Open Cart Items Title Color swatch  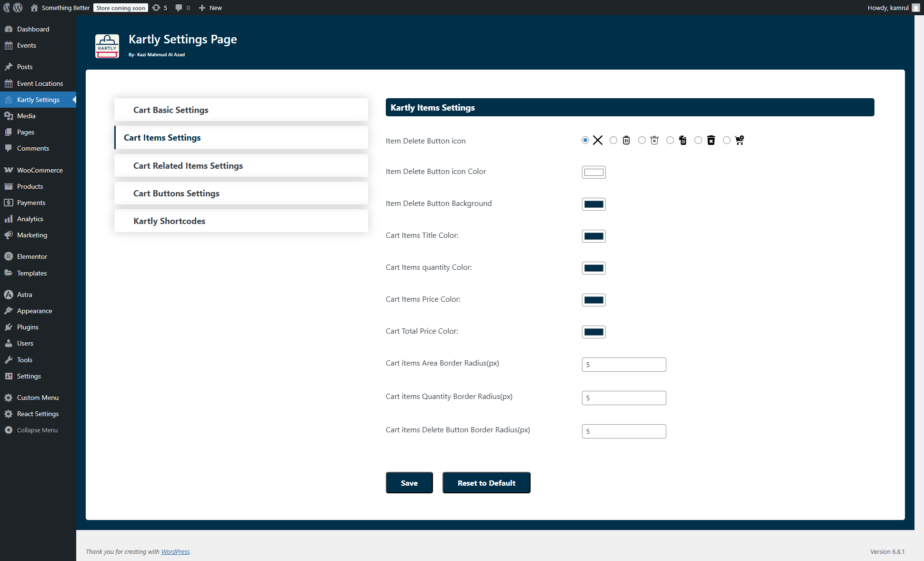(594, 236)
